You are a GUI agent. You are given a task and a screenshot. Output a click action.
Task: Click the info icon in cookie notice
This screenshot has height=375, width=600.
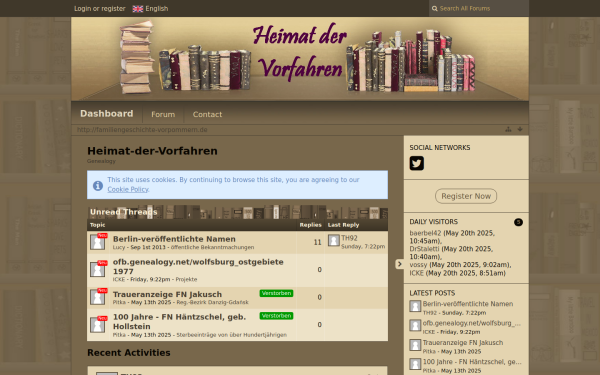(x=98, y=186)
